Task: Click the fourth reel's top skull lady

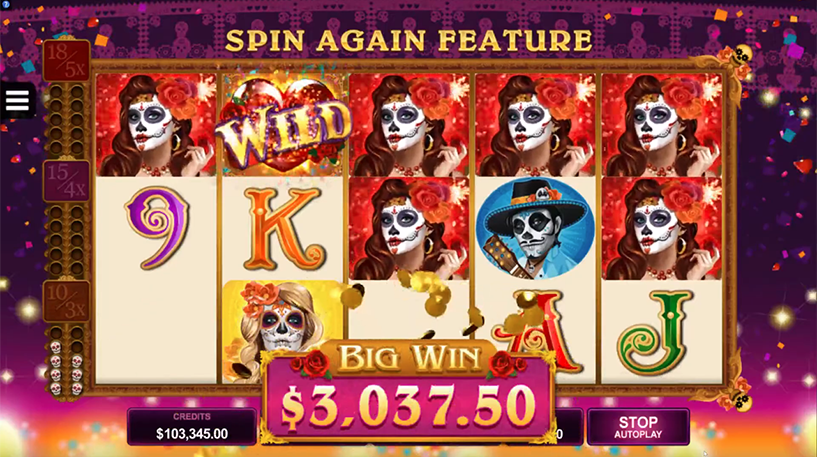Action: [535, 125]
